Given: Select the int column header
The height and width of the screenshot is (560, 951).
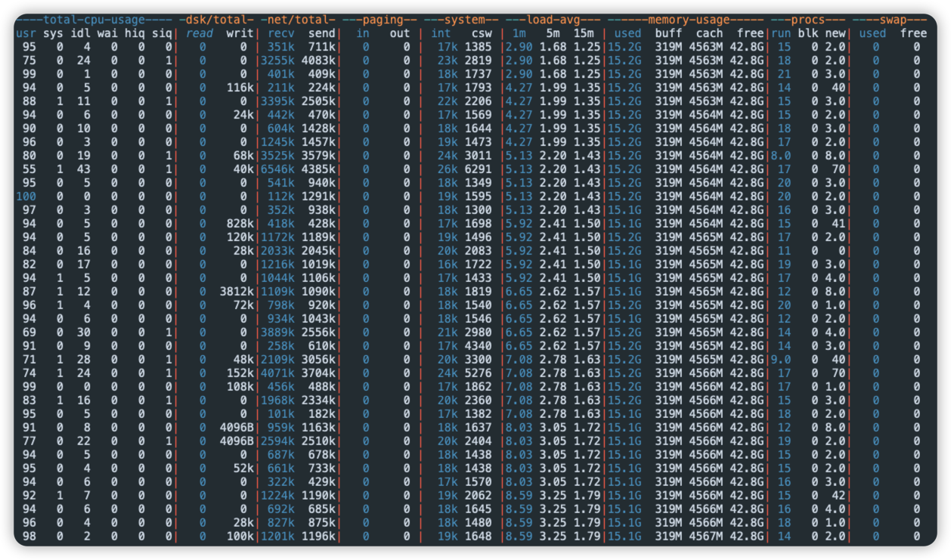Looking at the screenshot, I should pyautogui.click(x=441, y=33).
